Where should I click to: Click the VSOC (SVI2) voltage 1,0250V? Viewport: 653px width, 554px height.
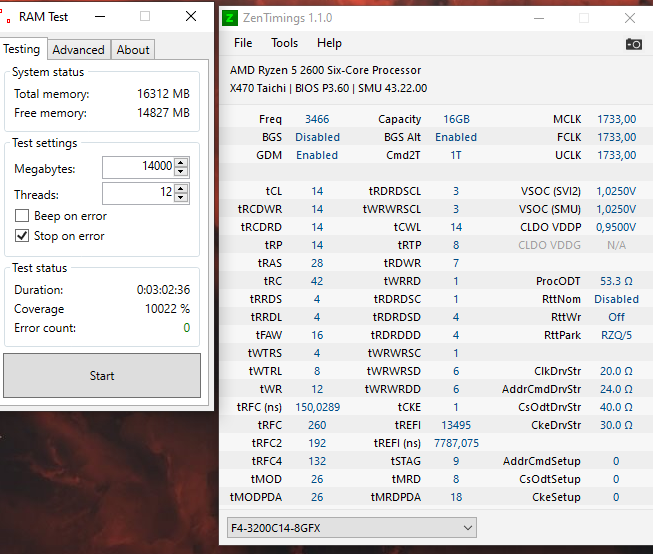(x=616, y=191)
